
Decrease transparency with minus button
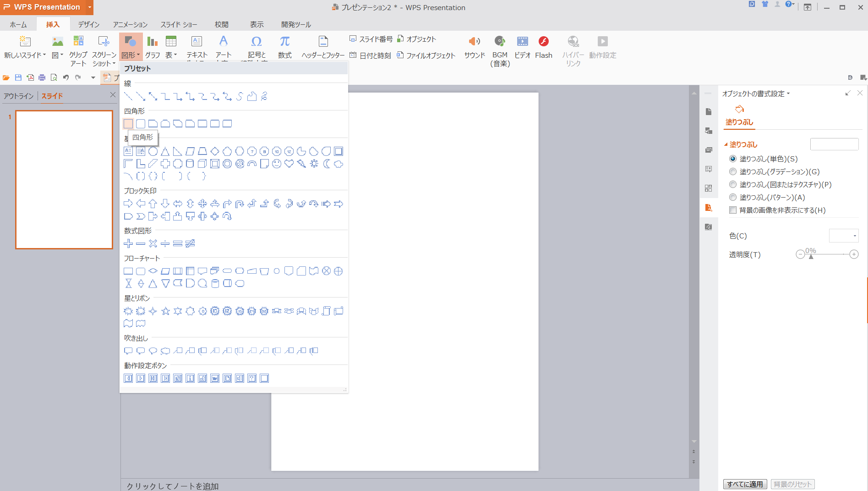pyautogui.click(x=800, y=254)
